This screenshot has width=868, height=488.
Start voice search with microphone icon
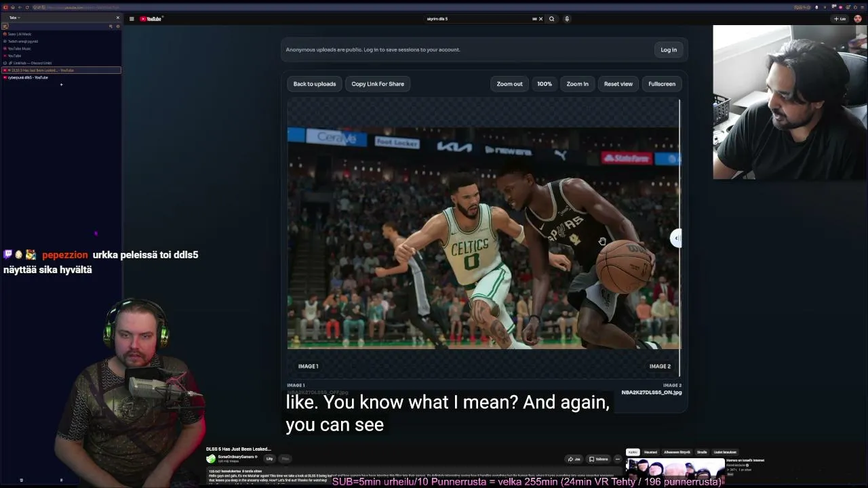pos(567,19)
